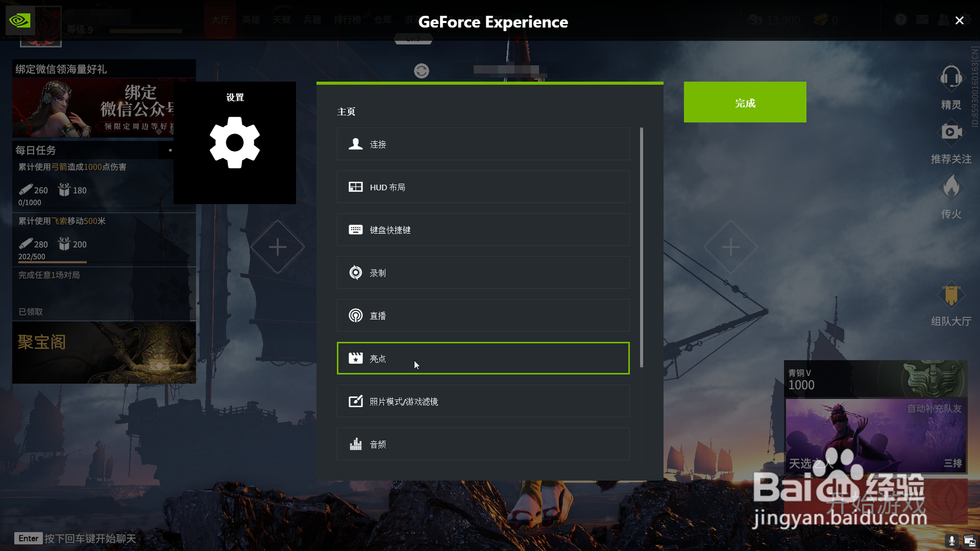Image resolution: width=980 pixels, height=551 pixels.
Task: Click the 组队大厅 banner icon in game
Action: [951, 295]
